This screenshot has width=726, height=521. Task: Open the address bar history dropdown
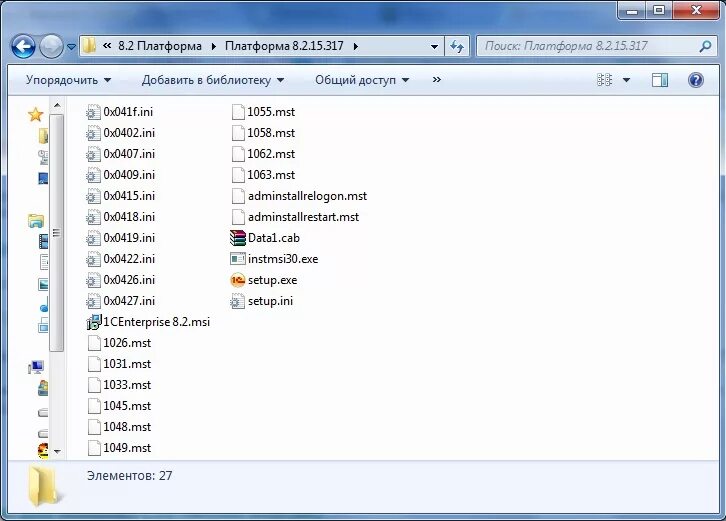coord(434,46)
